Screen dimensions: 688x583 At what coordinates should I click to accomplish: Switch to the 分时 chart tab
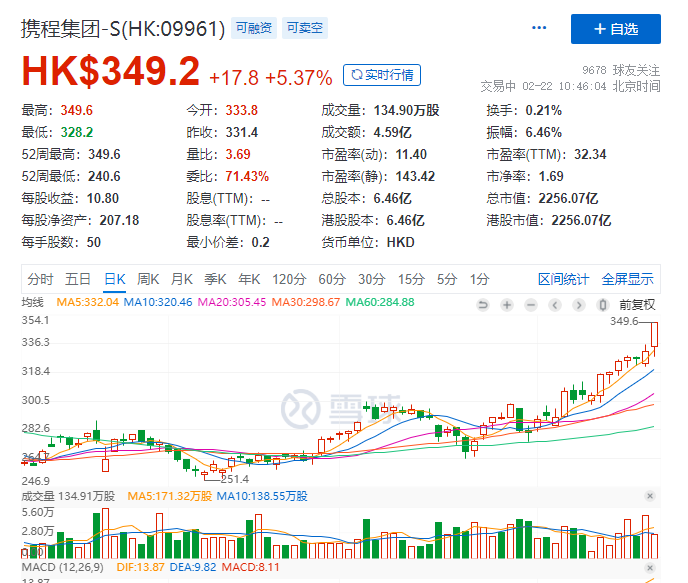tap(41, 279)
